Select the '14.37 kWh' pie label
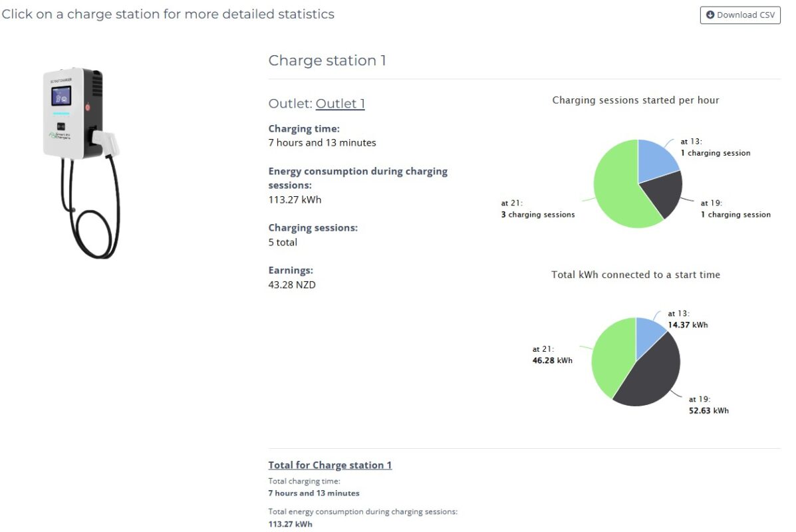 (688, 325)
